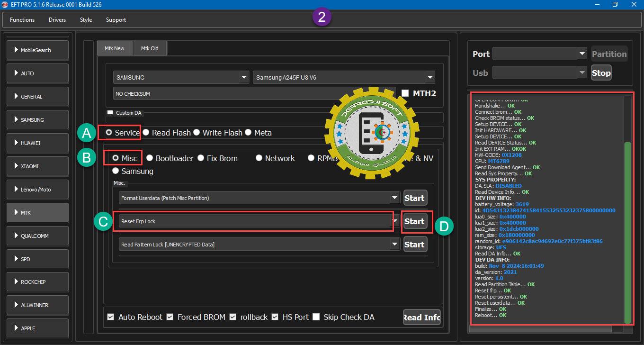Open the GENERAL sidebar section
Viewport: 644px width, 345px height.
pos(37,97)
